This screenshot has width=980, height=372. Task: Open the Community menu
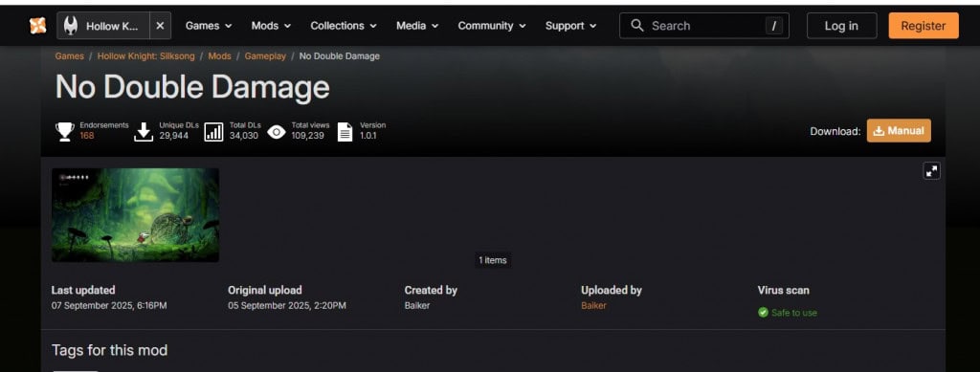[492, 26]
